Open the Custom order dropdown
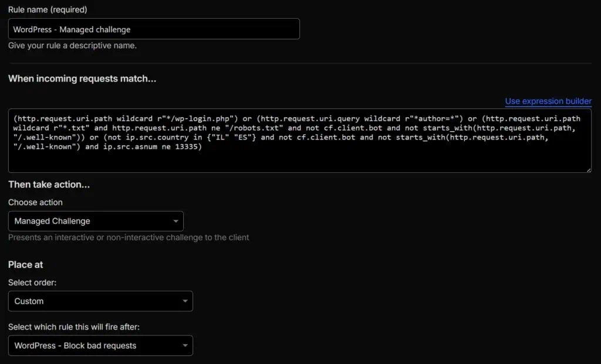601x364 pixels. click(100, 301)
